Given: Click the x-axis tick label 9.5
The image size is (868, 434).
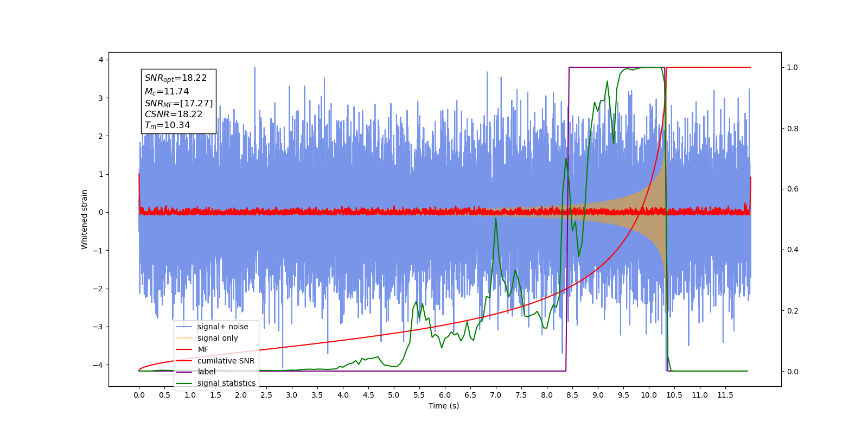Looking at the screenshot, I should click(623, 395).
